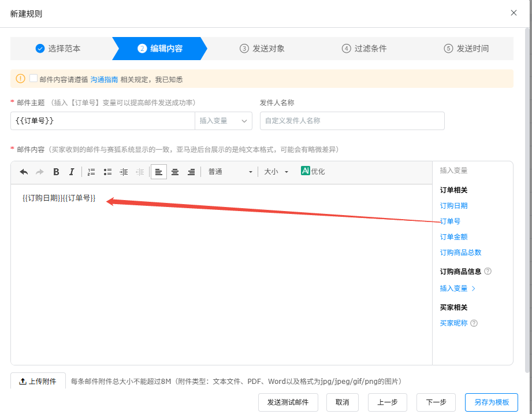Click the AI 优化 optimize button
This screenshot has height=414, width=532.
[313, 171]
